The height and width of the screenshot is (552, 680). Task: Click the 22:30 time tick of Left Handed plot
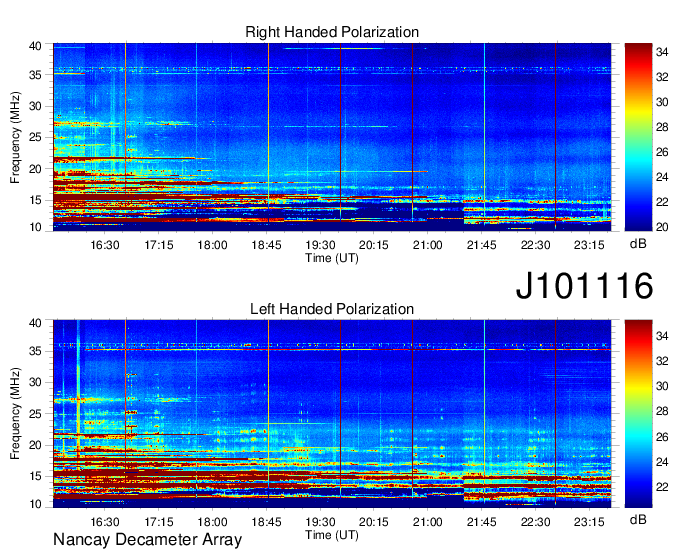coord(535,522)
